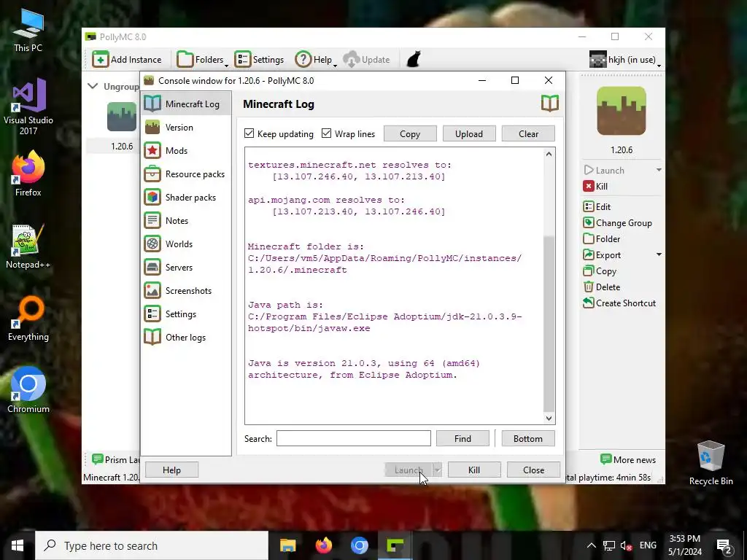Screen dimensions: 747x560
Task: Click Add Instance in PollyMC toolbar
Action: pos(127,60)
